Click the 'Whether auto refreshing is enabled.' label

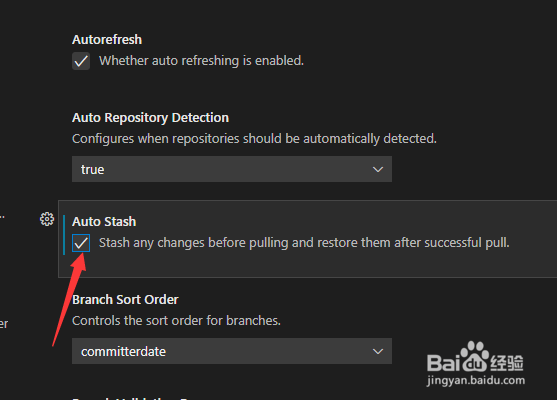[201, 61]
